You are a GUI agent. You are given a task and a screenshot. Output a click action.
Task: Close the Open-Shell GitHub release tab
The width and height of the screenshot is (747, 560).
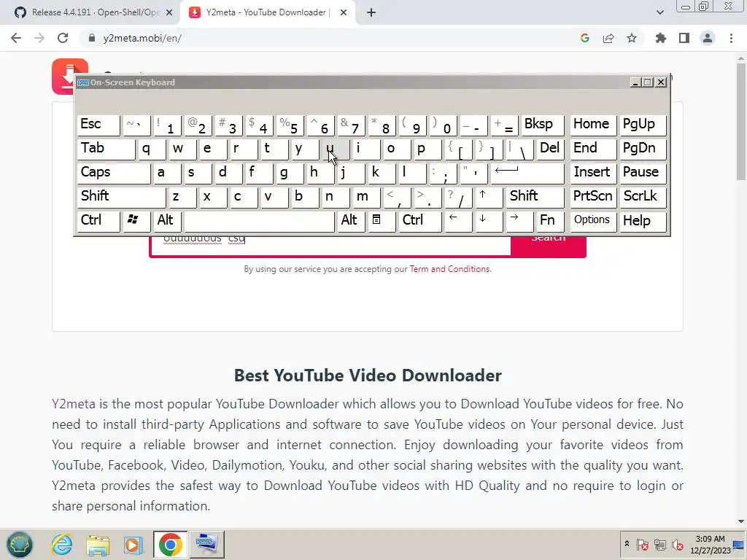point(169,12)
